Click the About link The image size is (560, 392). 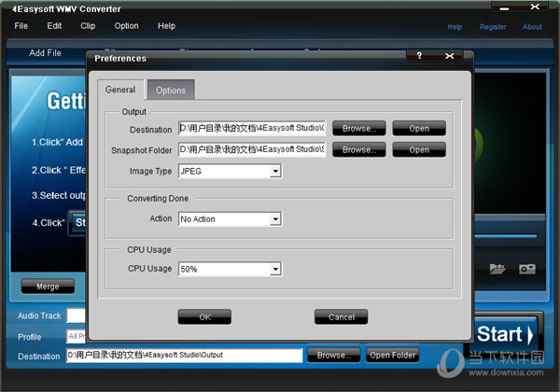tap(532, 27)
